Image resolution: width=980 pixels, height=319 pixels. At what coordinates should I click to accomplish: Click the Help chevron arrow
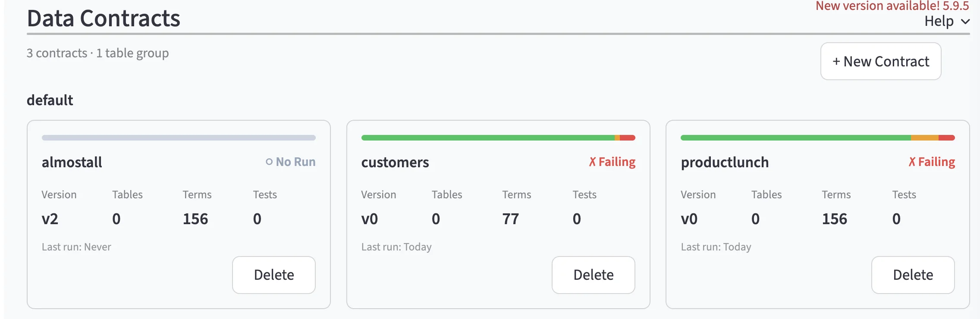pos(965,22)
